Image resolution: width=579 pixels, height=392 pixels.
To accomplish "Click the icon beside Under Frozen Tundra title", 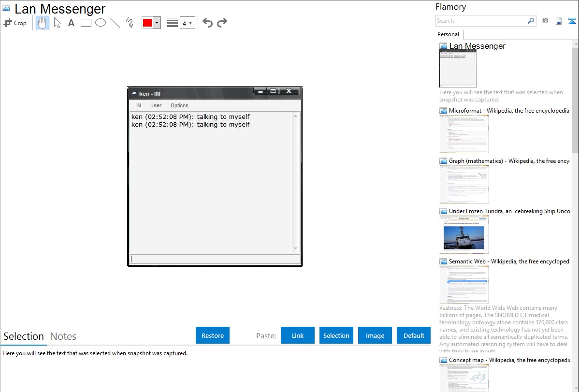I will 443,211.
